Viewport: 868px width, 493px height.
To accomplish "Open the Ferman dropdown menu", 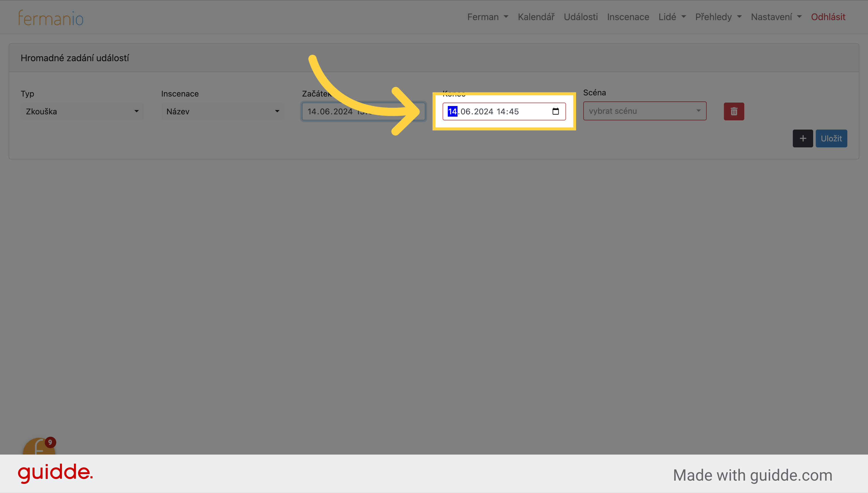I will [x=488, y=17].
